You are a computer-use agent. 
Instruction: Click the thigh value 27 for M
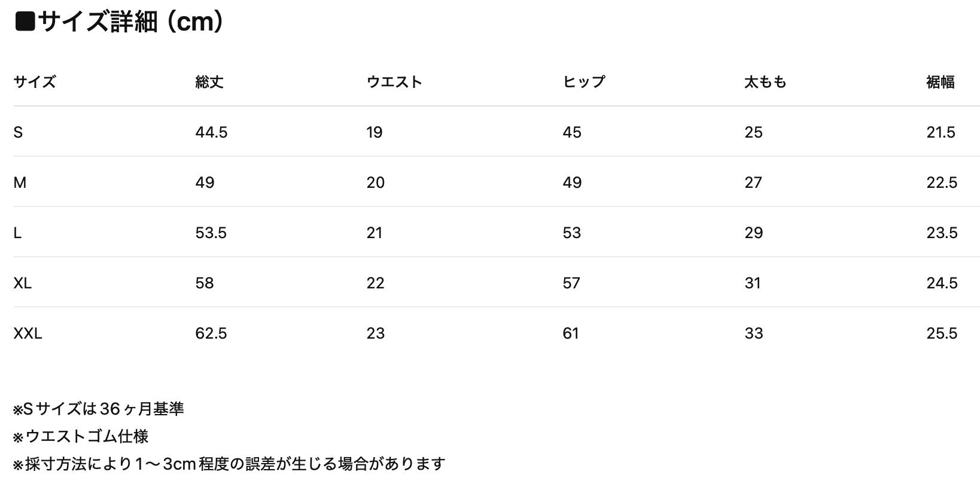coord(753,182)
